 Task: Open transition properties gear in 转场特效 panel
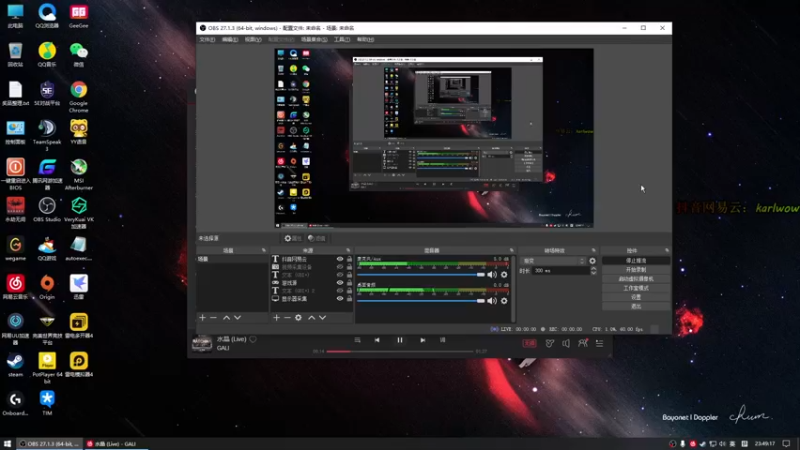point(592,261)
